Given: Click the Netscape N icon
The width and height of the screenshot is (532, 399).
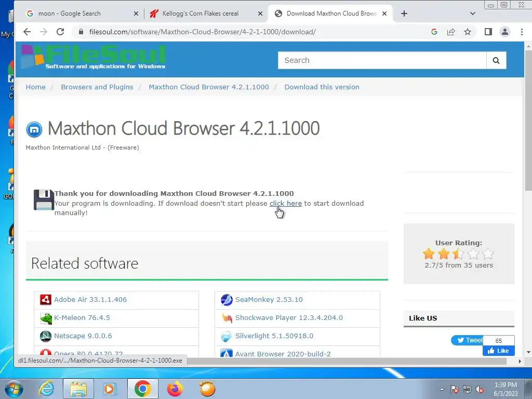Looking at the screenshot, I should coord(46,336).
